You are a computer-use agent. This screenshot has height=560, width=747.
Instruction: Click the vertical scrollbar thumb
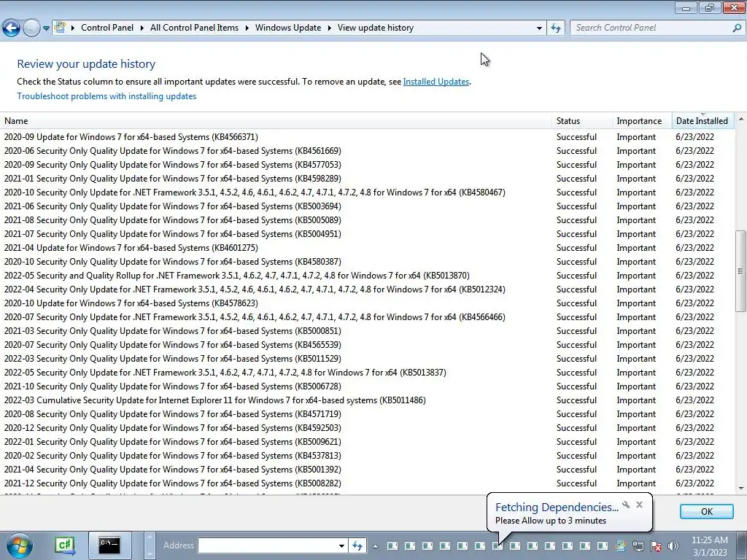click(x=740, y=271)
